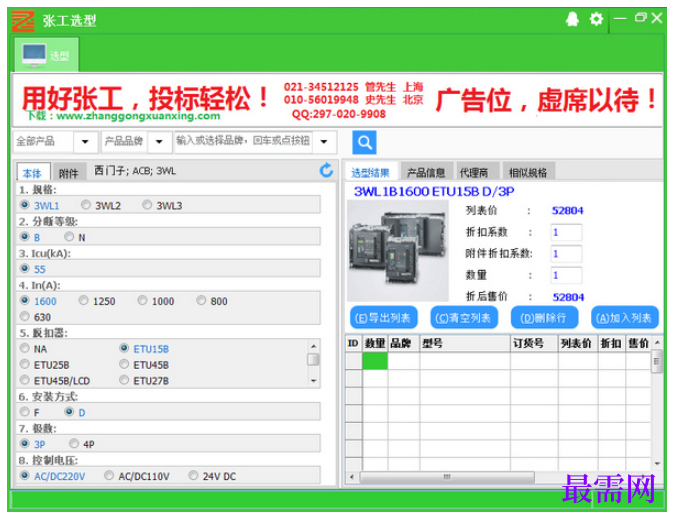Select trip unit ETU45B/LCD

tap(25, 380)
